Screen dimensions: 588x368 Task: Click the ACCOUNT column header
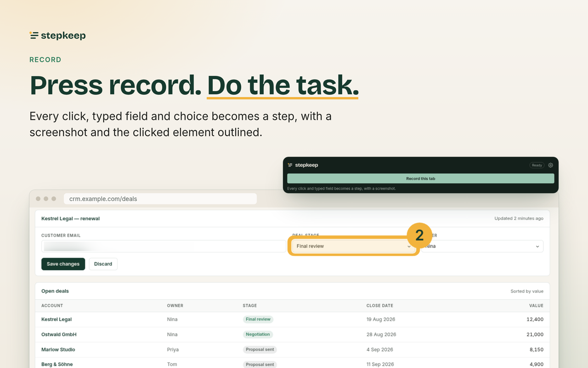(x=52, y=305)
